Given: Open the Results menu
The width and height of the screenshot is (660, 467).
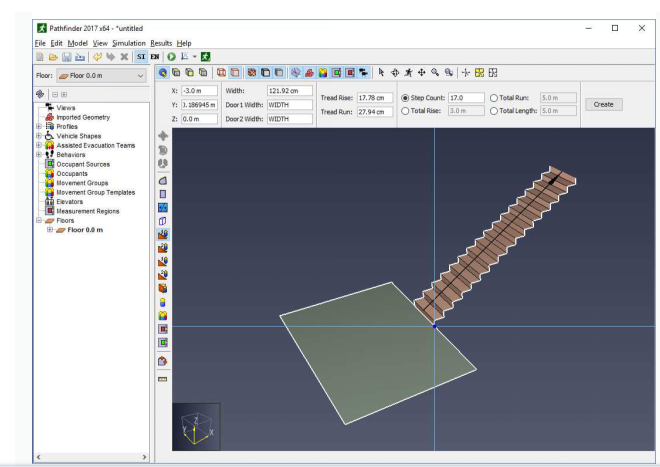Looking at the screenshot, I should [162, 43].
